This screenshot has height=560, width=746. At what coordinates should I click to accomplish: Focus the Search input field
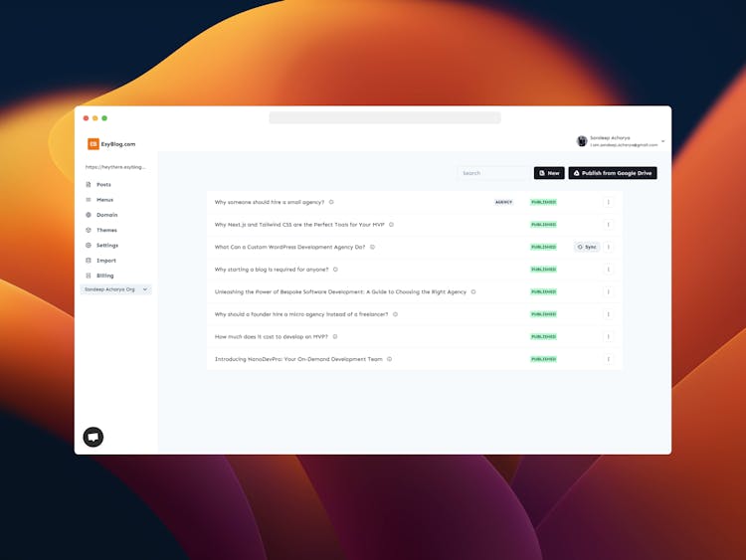click(x=492, y=173)
